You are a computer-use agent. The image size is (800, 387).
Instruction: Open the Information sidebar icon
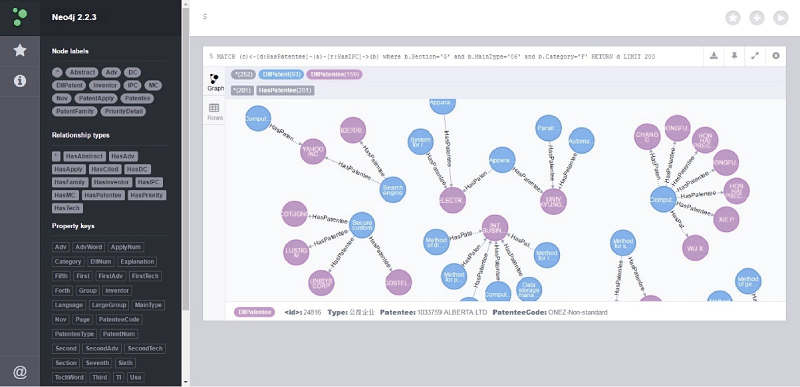tap(20, 81)
